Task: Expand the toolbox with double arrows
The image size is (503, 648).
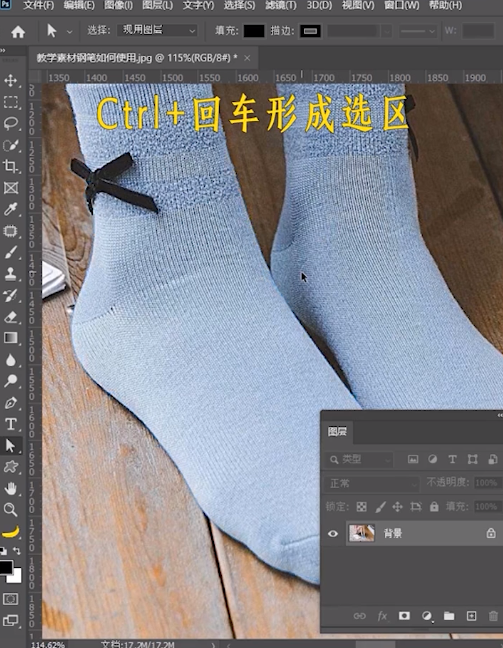Action: 3,51
